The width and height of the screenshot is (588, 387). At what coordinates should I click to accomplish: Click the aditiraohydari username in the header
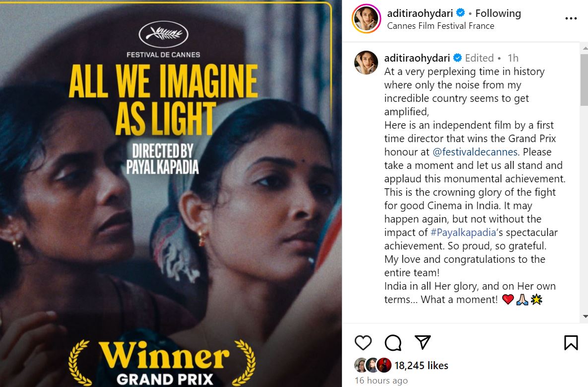420,13
